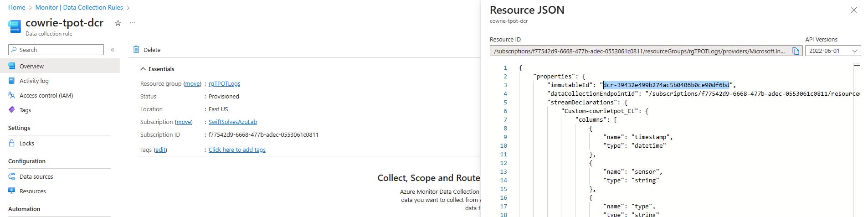The height and width of the screenshot is (217, 868).
Task: Click move link next to Subscription
Action: pyautogui.click(x=184, y=122)
